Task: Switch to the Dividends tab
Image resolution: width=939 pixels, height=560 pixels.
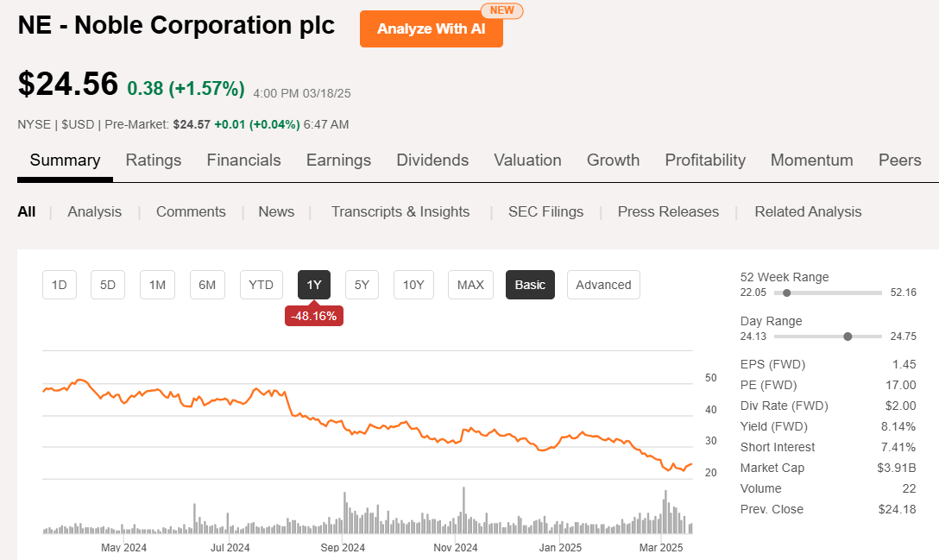Action: tap(432, 160)
